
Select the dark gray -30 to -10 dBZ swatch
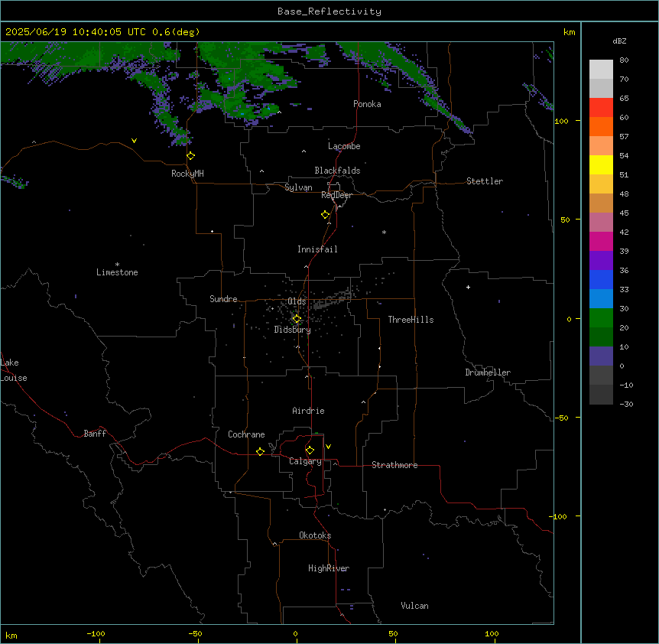[x=601, y=395]
